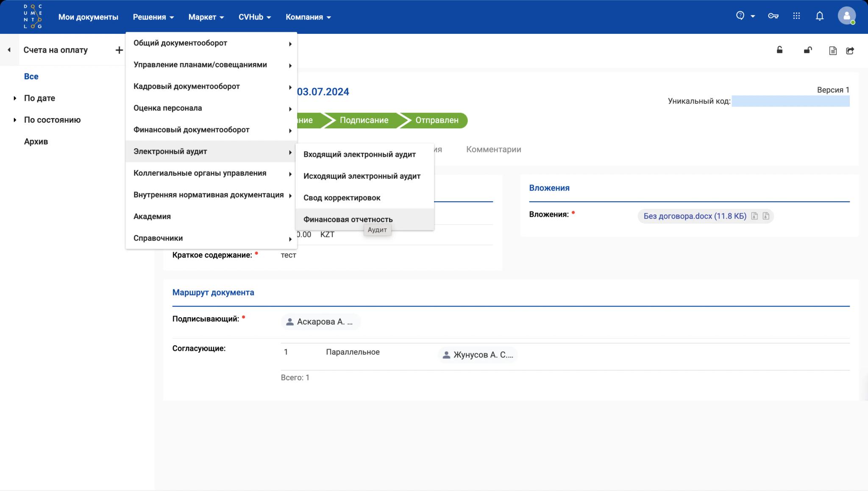The width and height of the screenshot is (868, 491).
Task: Open the user avatar profile menu
Action: click(846, 16)
